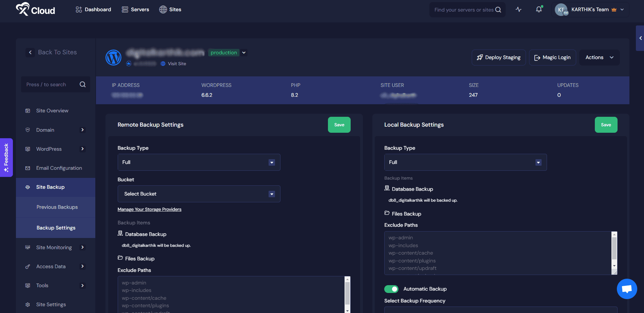Expand the Site Monitoring chevron
The image size is (644, 313).
pos(82,247)
